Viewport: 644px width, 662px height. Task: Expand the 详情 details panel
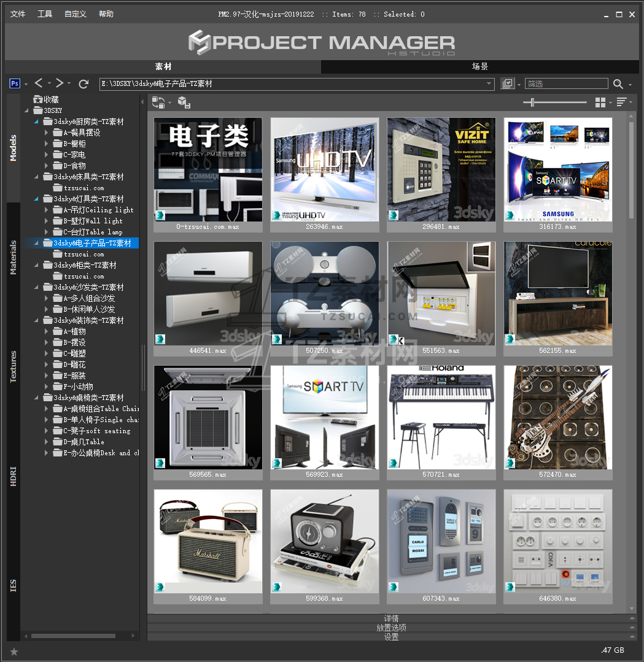click(x=391, y=618)
